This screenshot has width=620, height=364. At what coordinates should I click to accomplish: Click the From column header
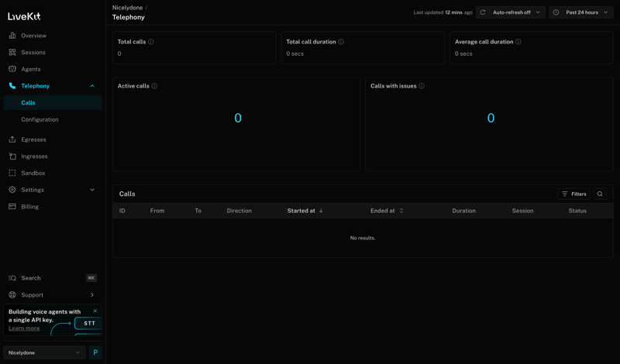[x=157, y=211]
